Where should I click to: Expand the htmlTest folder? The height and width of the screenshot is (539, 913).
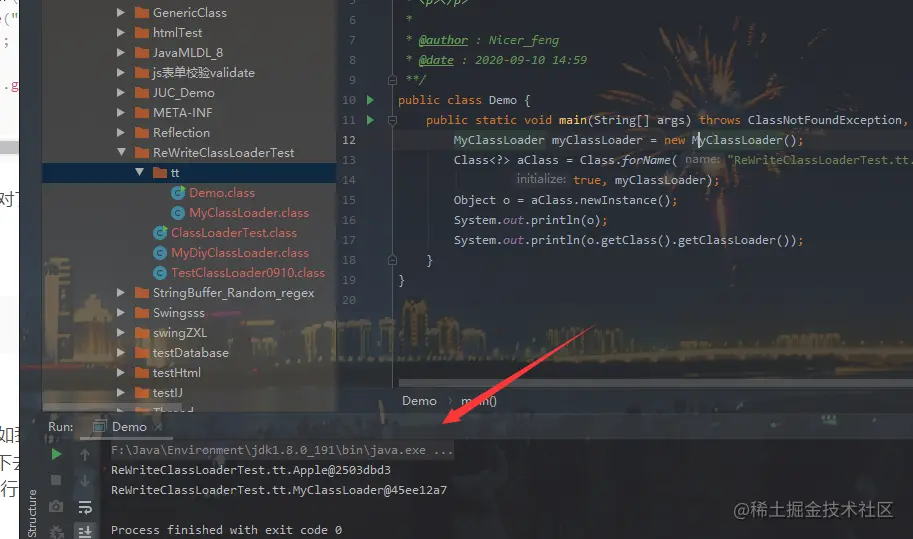click(121, 33)
